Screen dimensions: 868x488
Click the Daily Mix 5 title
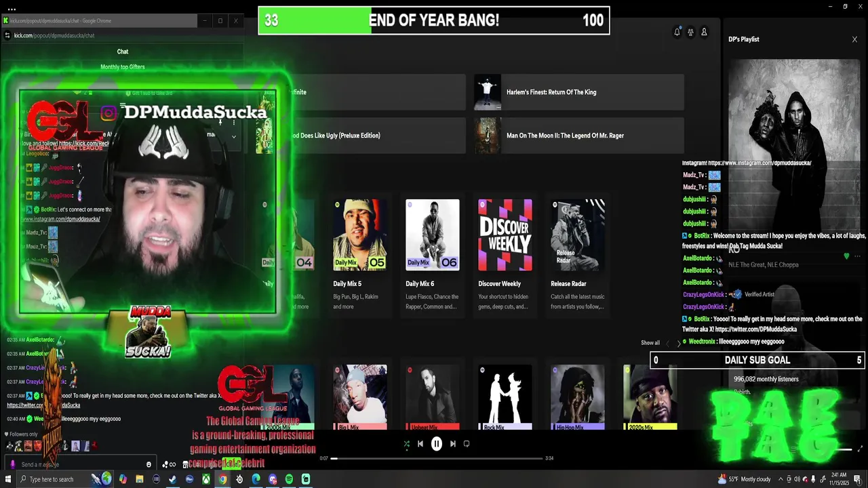point(347,284)
